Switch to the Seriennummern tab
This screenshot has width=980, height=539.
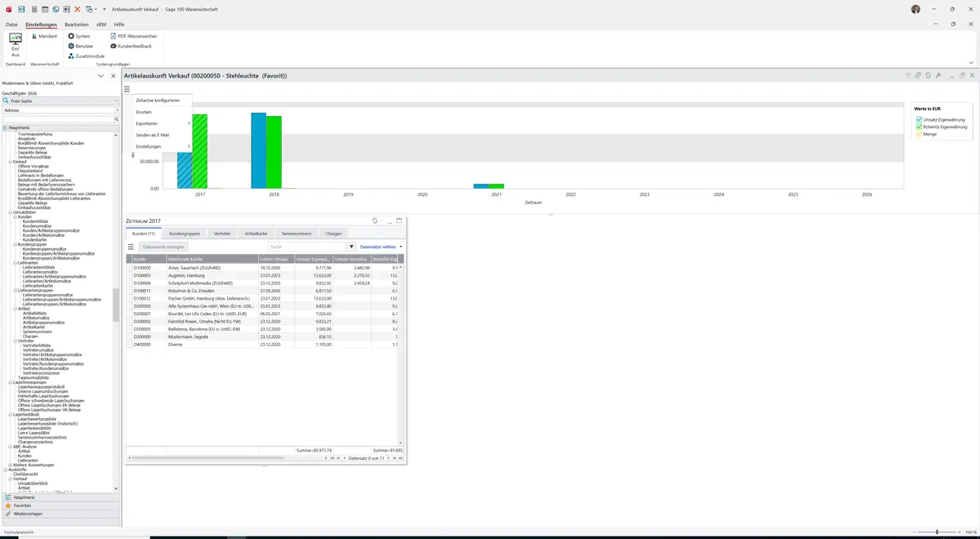click(296, 234)
